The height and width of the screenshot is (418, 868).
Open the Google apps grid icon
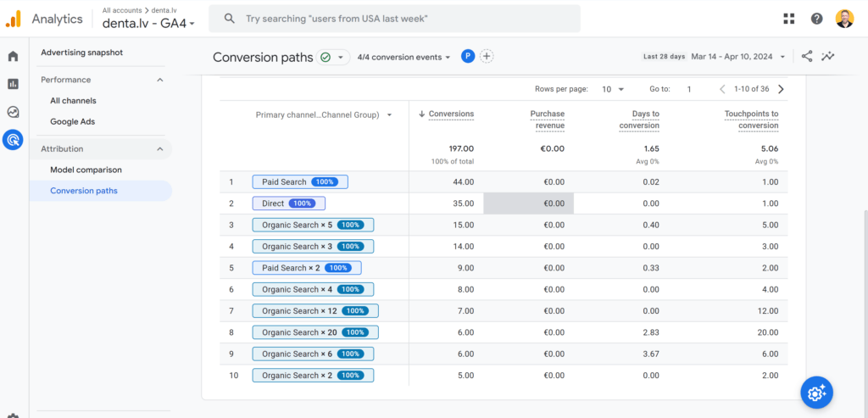point(789,19)
